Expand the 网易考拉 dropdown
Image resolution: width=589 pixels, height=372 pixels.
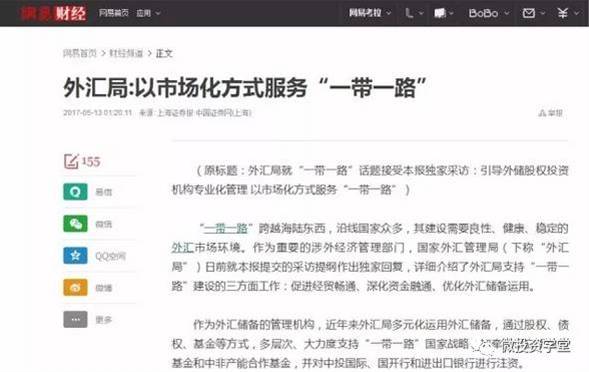click(370, 13)
